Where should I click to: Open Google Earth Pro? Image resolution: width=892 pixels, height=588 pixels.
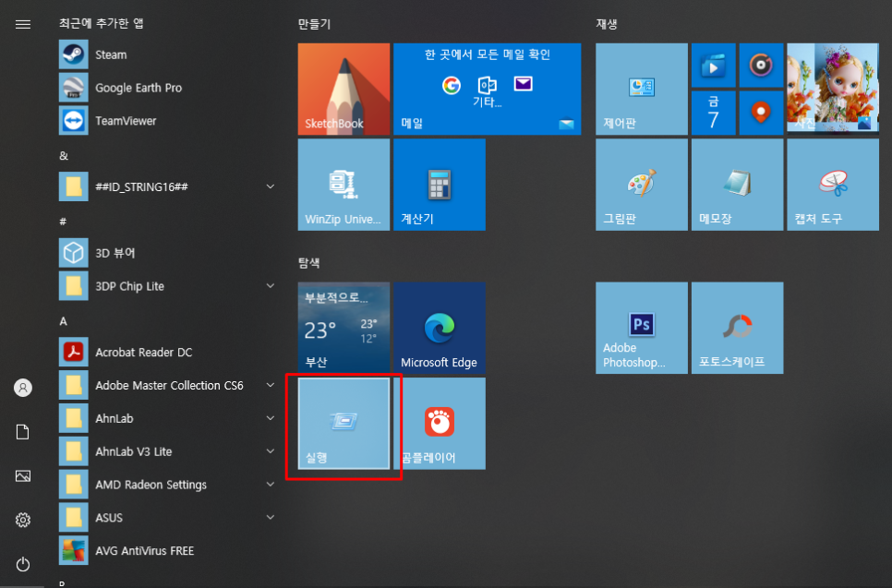(168, 88)
